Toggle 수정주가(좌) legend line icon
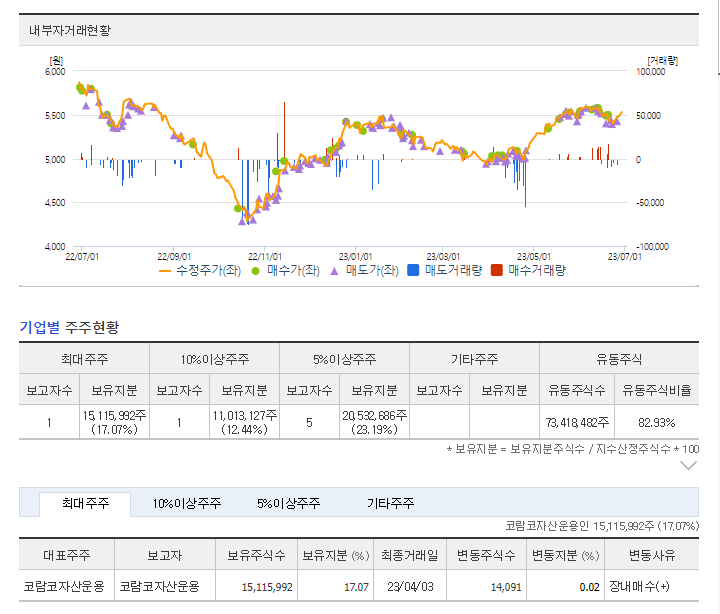The image size is (720, 614). [164, 271]
